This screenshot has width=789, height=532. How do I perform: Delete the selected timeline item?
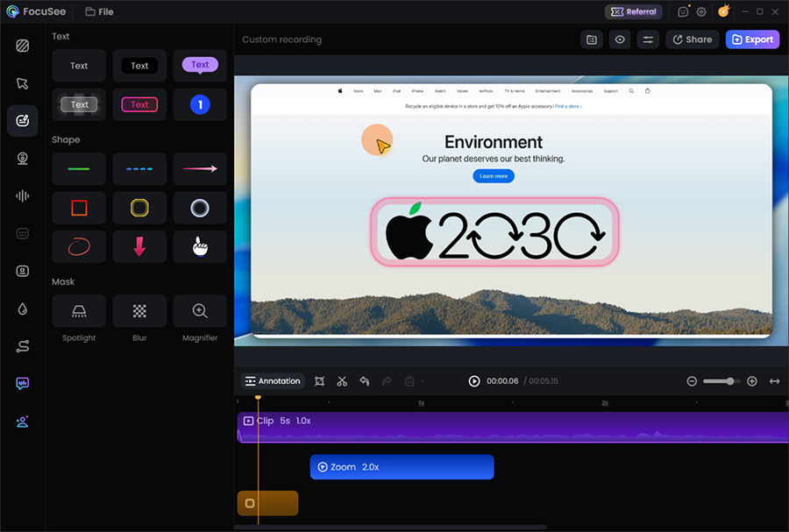(x=409, y=381)
